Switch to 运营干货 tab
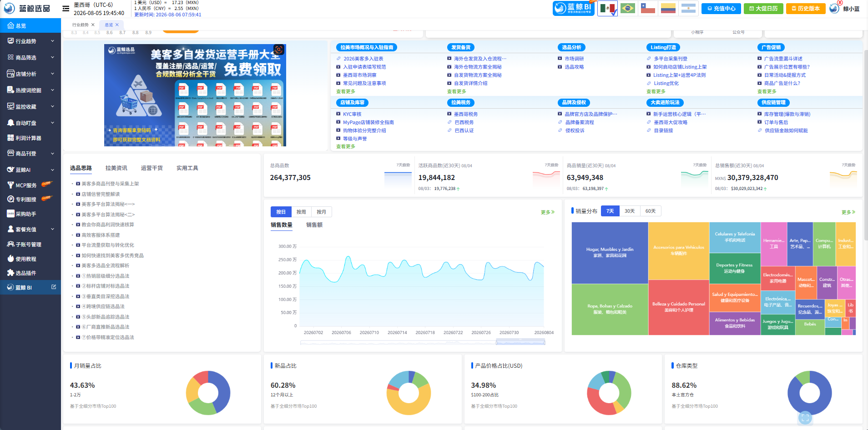Viewport: 868px width, 430px height. coord(152,168)
